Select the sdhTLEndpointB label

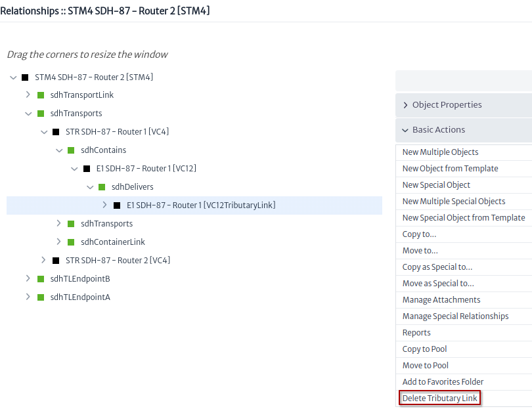point(80,279)
